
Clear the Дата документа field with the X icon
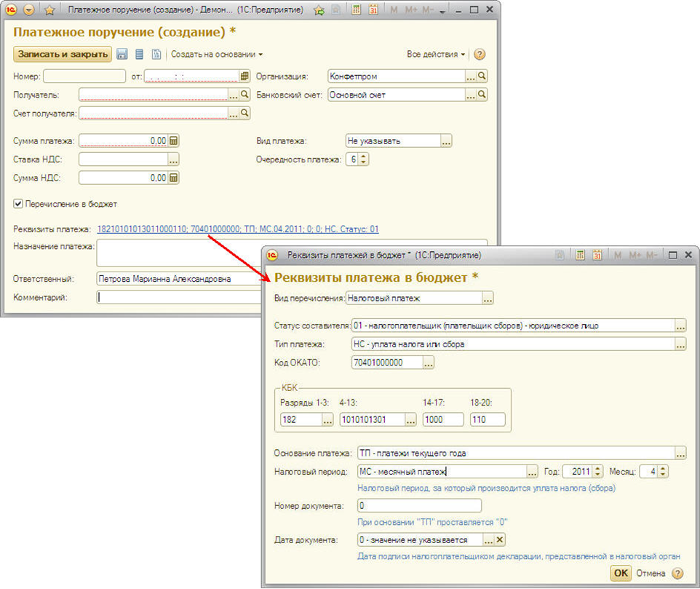(500, 540)
